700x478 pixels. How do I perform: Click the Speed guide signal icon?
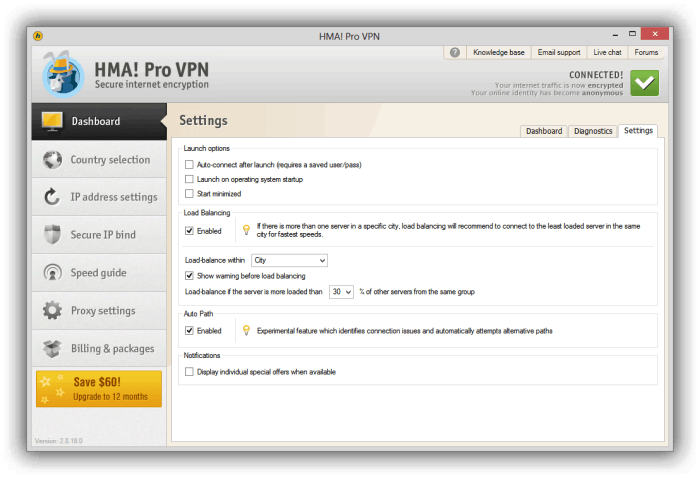coord(52,272)
